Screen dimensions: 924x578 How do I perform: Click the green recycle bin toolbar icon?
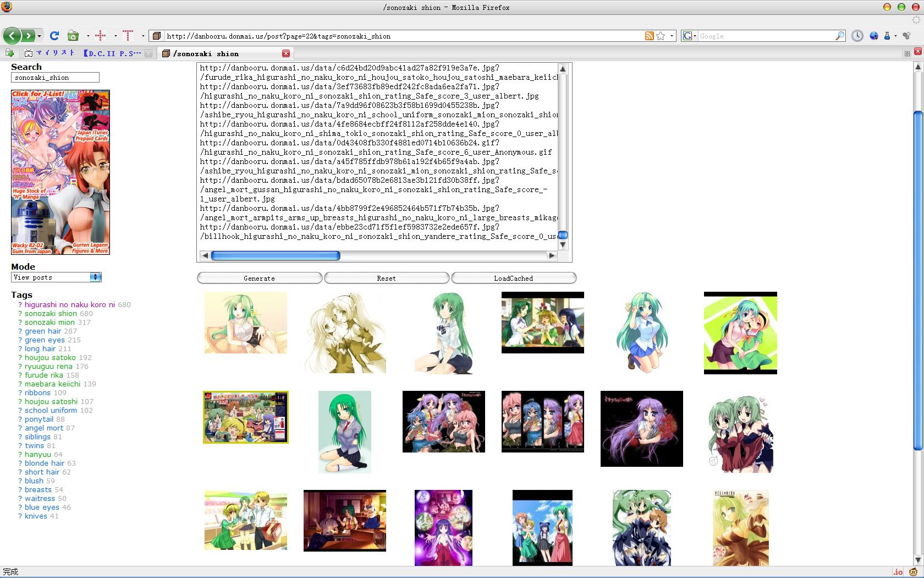click(73, 36)
